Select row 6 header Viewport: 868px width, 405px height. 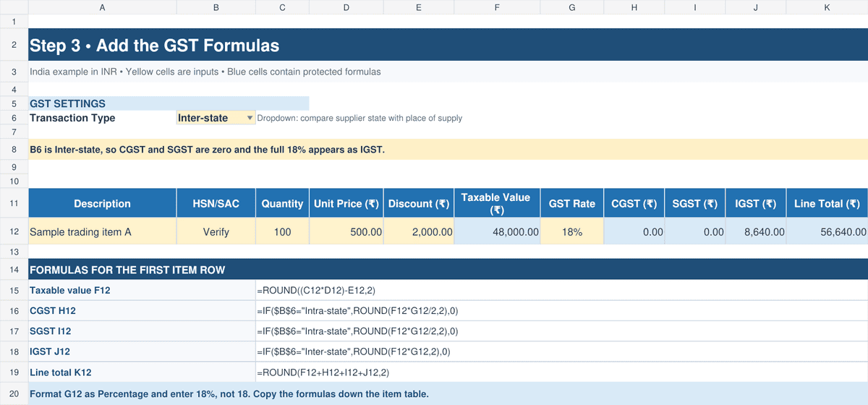coord(14,118)
